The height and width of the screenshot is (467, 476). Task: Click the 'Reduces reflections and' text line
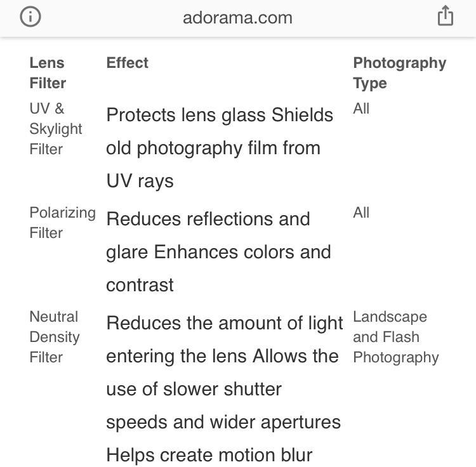coord(208,219)
